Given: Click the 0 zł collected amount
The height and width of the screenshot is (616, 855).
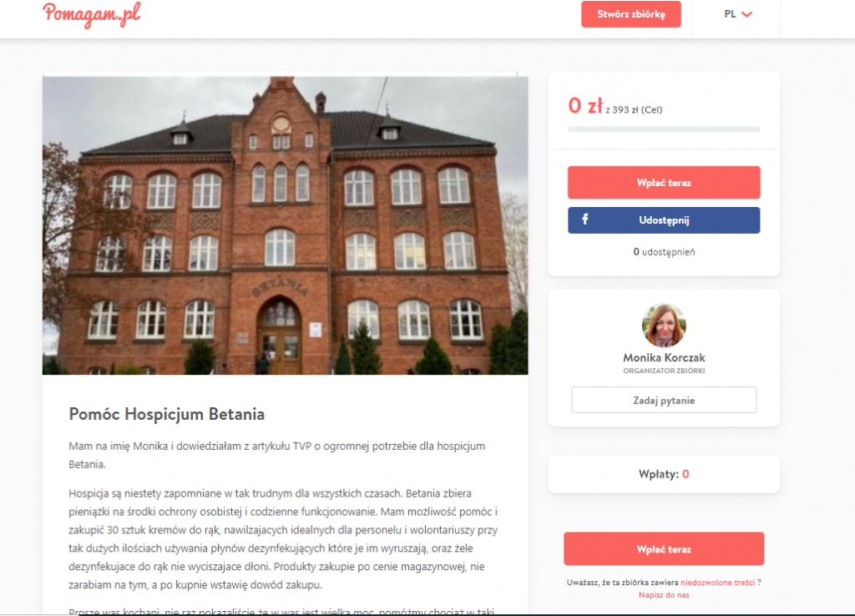Looking at the screenshot, I should tap(585, 106).
